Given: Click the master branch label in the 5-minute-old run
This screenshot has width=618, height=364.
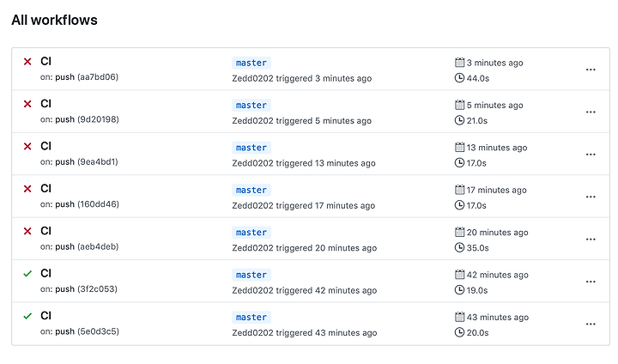Looking at the screenshot, I should 251,106.
